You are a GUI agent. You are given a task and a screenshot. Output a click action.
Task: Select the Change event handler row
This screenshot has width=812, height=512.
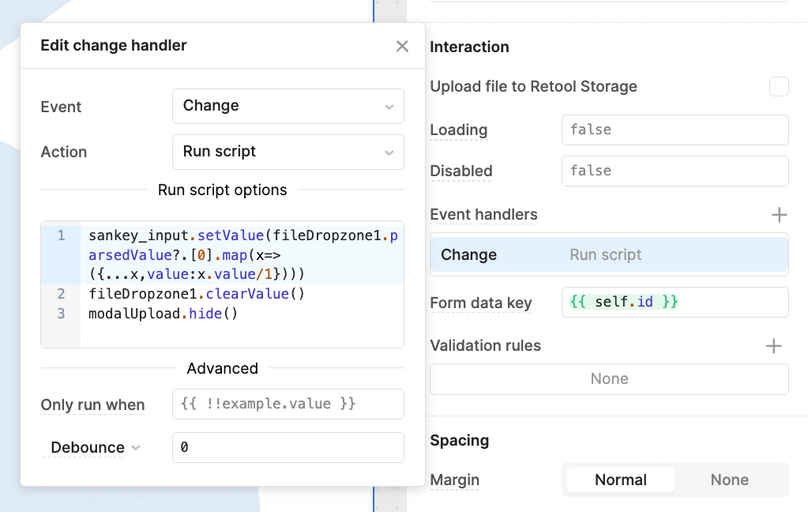coord(609,254)
